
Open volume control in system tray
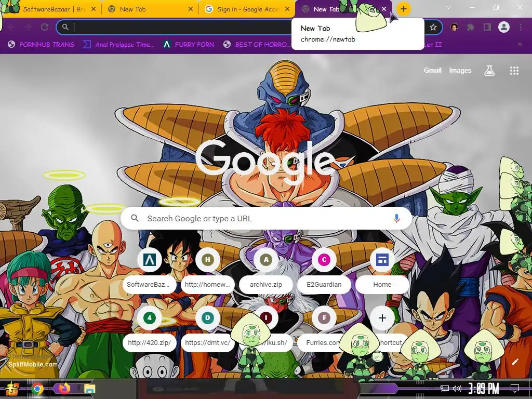(457, 389)
